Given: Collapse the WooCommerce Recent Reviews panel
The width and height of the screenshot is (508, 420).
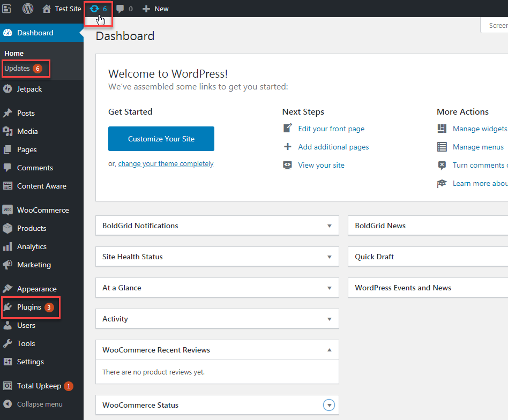Looking at the screenshot, I should [329, 350].
